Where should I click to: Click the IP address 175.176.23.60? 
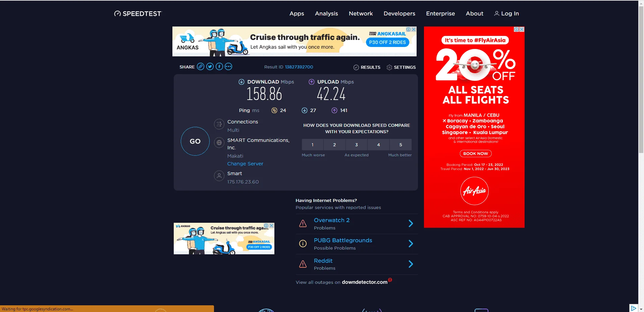coord(243,182)
